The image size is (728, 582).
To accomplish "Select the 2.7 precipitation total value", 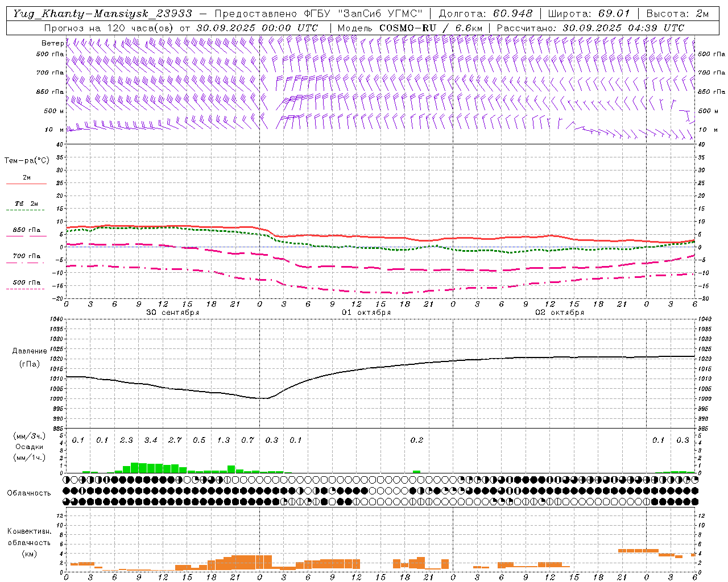I will pos(175,440).
